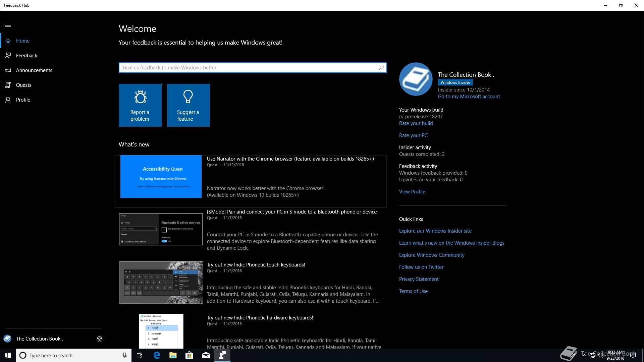This screenshot has height=362, width=644.
Task: Open Bluetooth settings quest thumbnail
Action: 161,229
